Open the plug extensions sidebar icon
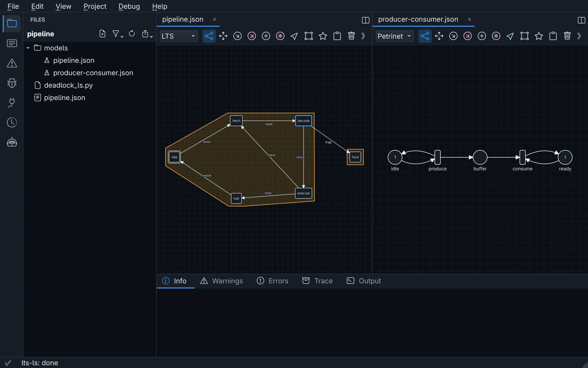 coord(12,103)
